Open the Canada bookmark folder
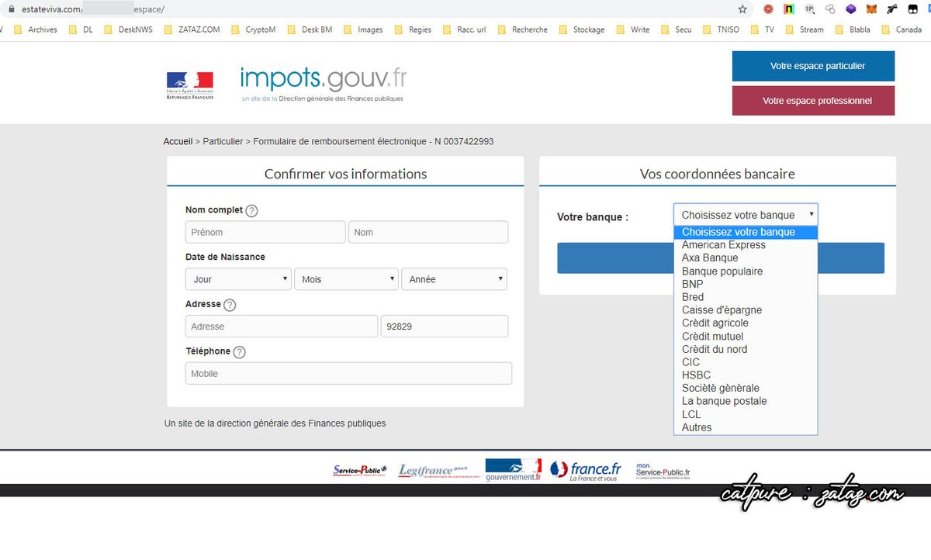This screenshot has height=560, width=931. click(901, 29)
